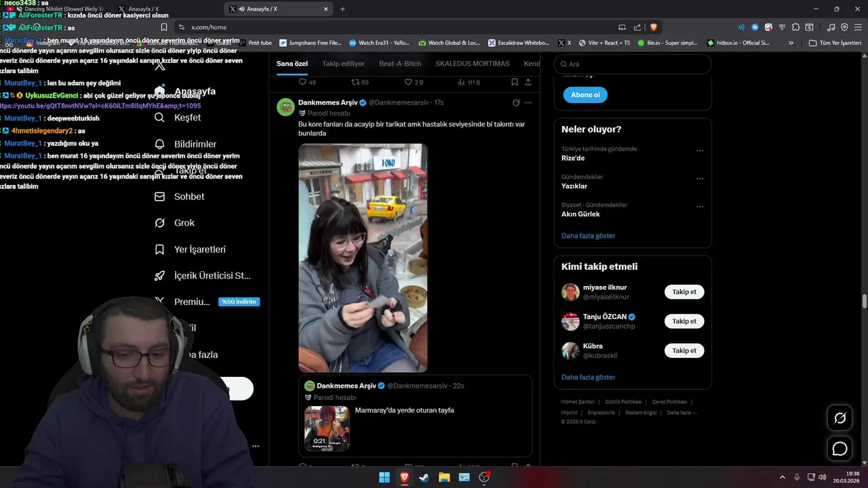Open Grok floating button at bottom right
This screenshot has width=868, height=488.
point(840,418)
